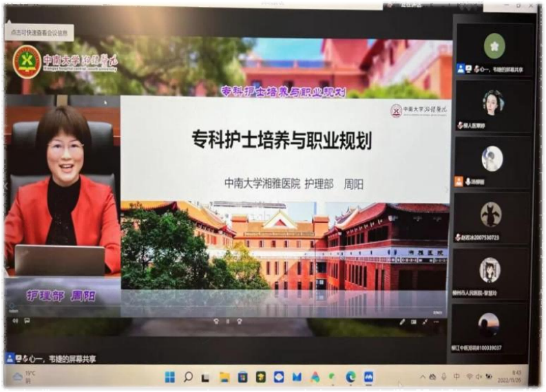The width and height of the screenshot is (546, 392).
Task: Open the taskbar clock and date
Action: coord(516,377)
